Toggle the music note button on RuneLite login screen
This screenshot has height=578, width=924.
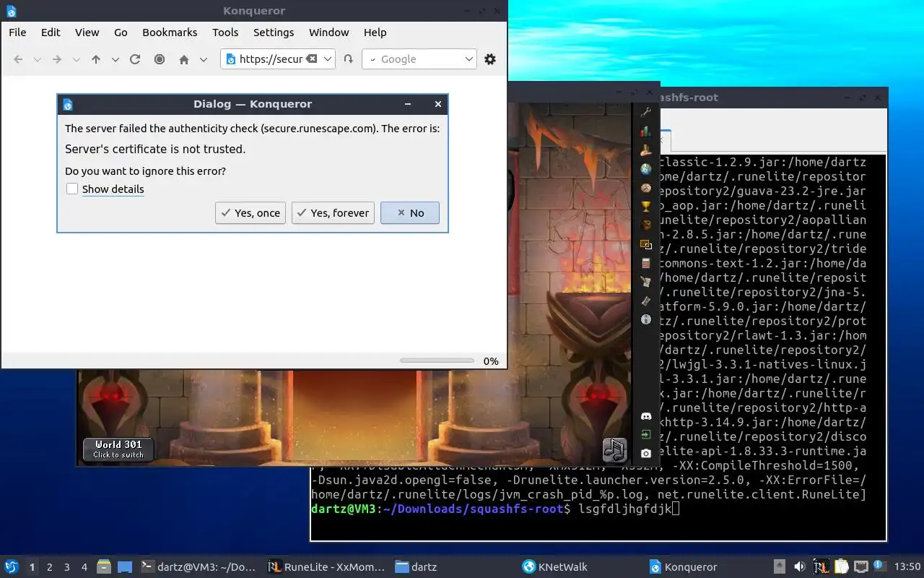click(x=614, y=450)
